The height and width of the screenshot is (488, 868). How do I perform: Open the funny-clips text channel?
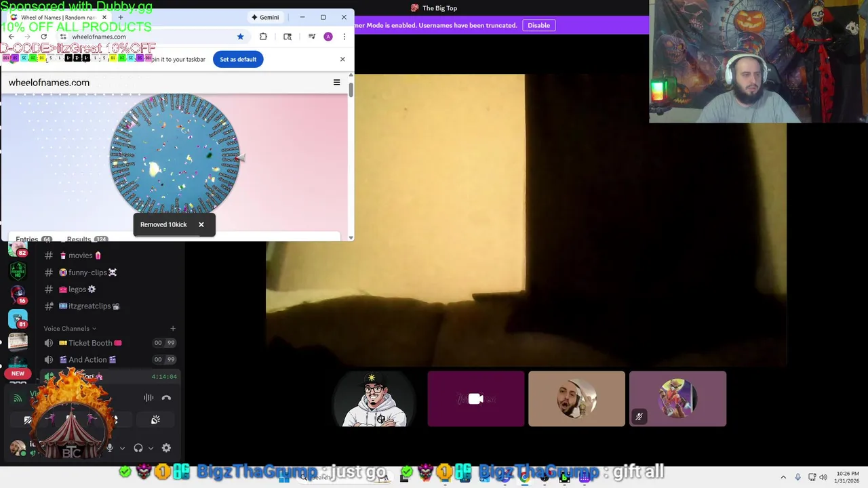[108, 272]
